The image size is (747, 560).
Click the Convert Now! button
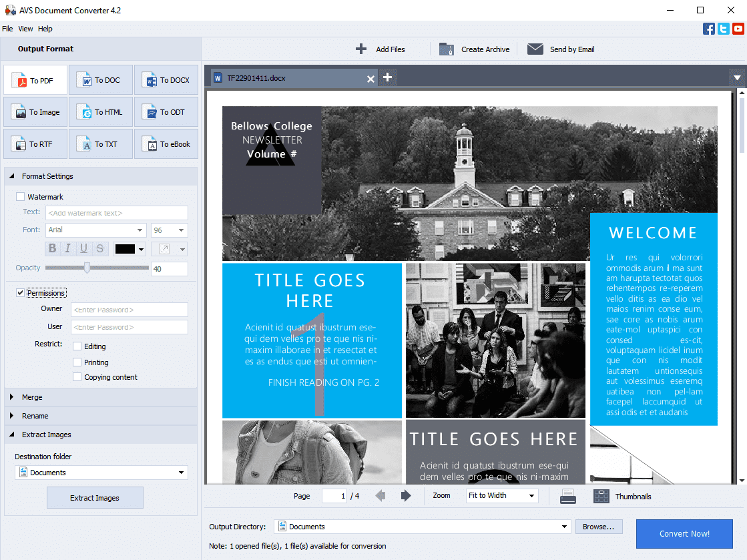click(x=684, y=534)
